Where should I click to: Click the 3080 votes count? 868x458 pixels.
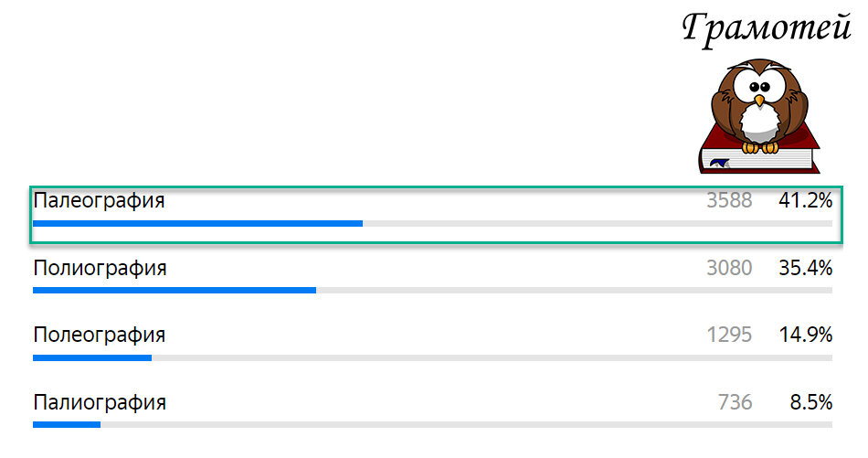pos(729,268)
